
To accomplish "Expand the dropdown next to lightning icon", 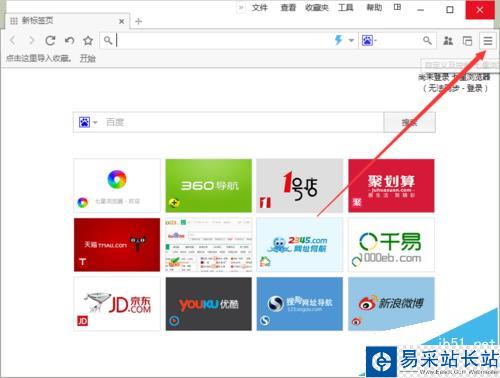I will coord(351,41).
